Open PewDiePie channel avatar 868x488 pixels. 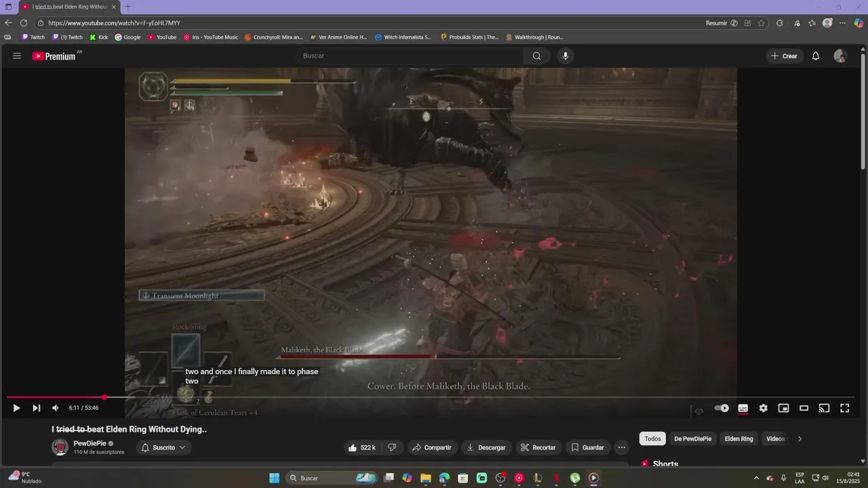(60, 447)
